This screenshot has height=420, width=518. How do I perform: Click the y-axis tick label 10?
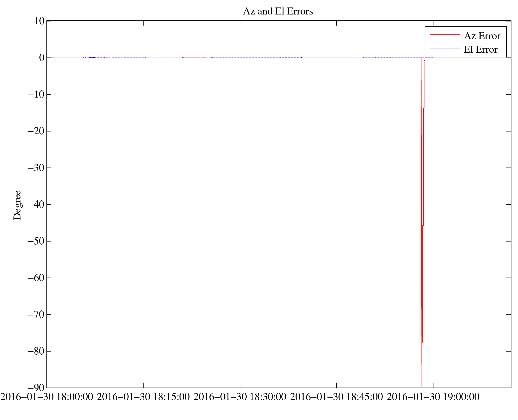point(39,21)
